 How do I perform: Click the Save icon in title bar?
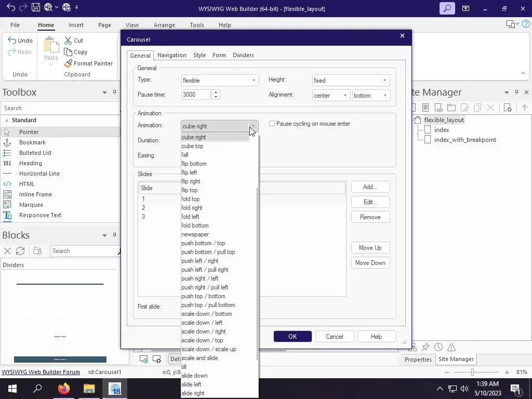36,7
